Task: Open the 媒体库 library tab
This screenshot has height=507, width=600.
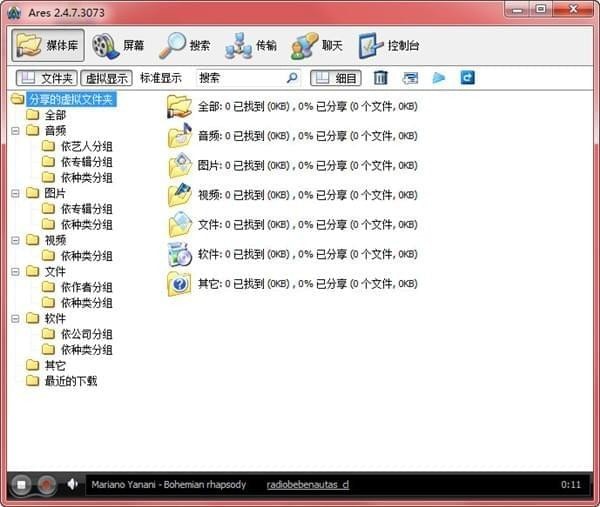Action: coord(47,45)
